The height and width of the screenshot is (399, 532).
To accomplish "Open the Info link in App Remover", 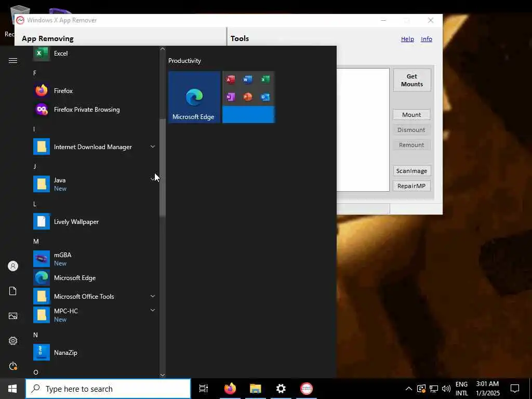I will [x=427, y=39].
